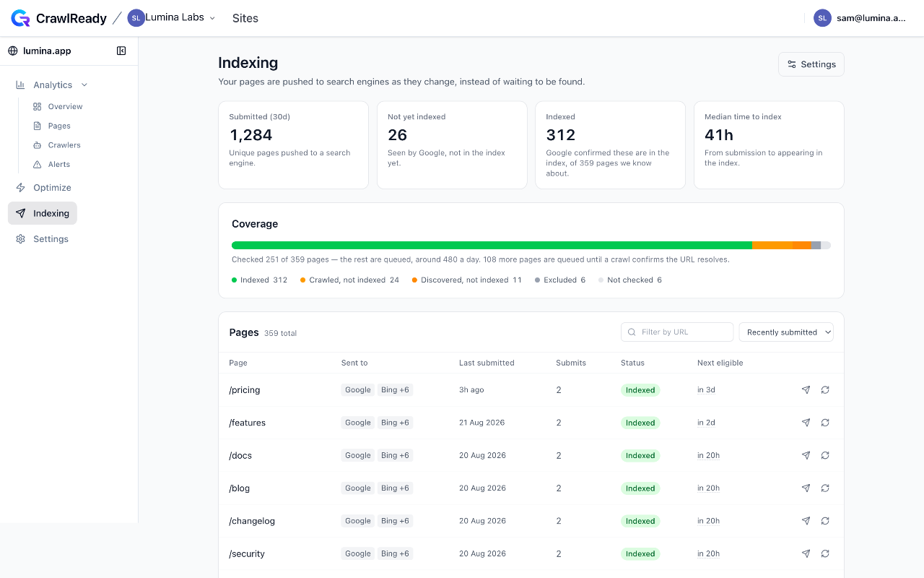Click 'in 2d' next eligible for /features
The width and height of the screenshot is (924, 578).
(706, 423)
